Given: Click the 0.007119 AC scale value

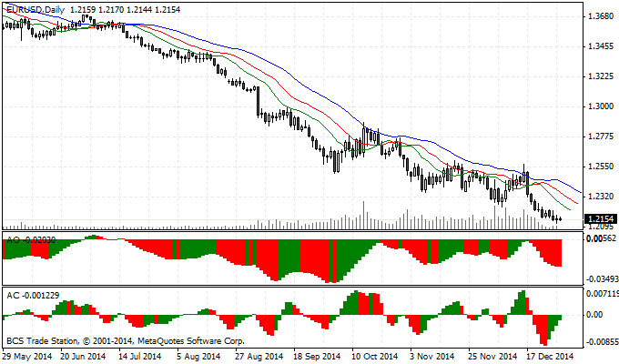Looking at the screenshot, I should (603, 294).
